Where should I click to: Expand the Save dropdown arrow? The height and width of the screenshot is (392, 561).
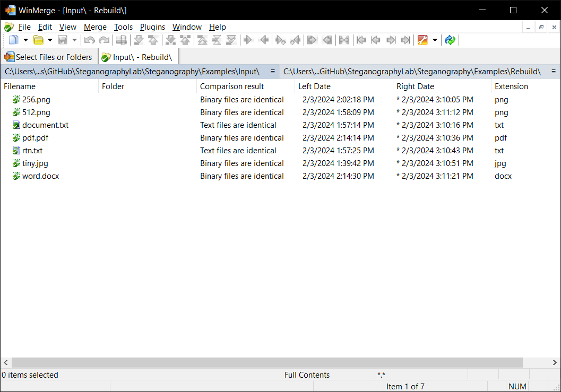pyautogui.click(x=74, y=40)
